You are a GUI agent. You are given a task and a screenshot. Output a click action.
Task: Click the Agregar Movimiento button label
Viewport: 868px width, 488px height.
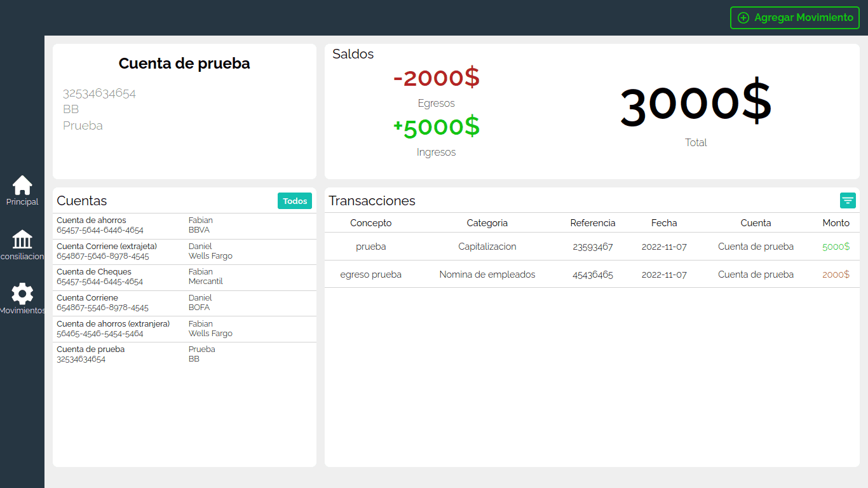tap(804, 18)
